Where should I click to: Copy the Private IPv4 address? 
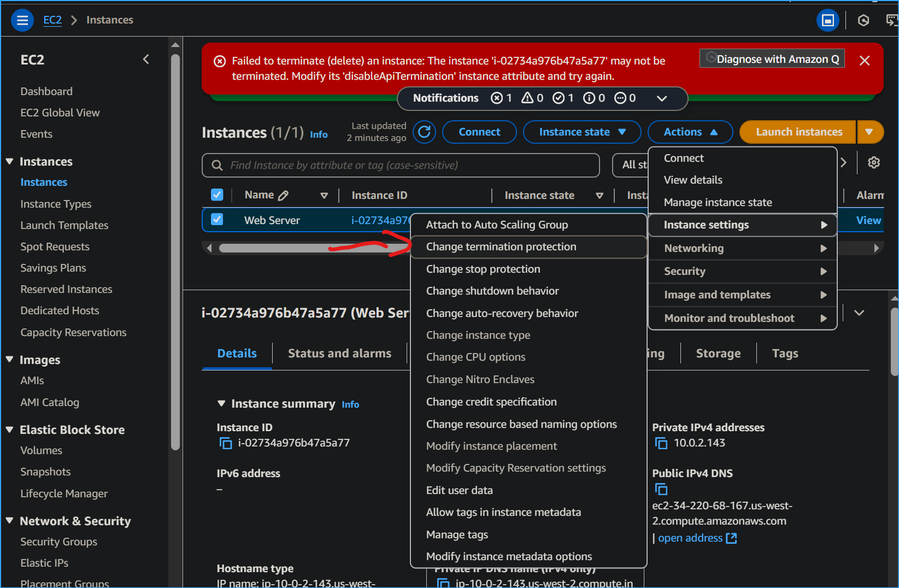tap(661, 443)
